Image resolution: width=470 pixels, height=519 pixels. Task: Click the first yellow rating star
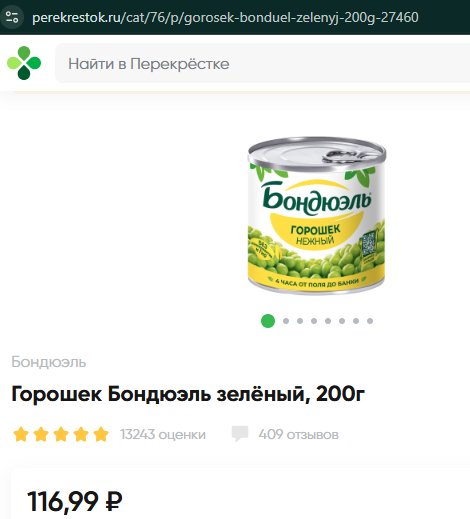[x=21, y=435]
